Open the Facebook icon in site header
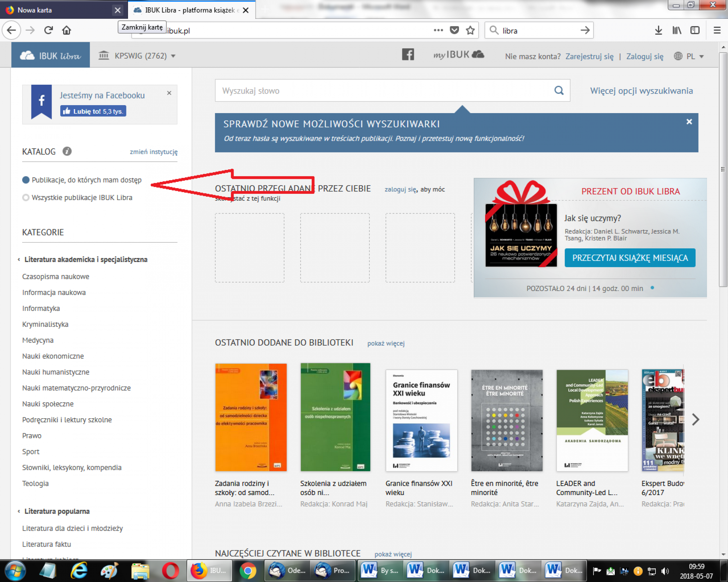Image resolution: width=728 pixels, height=582 pixels. click(408, 54)
